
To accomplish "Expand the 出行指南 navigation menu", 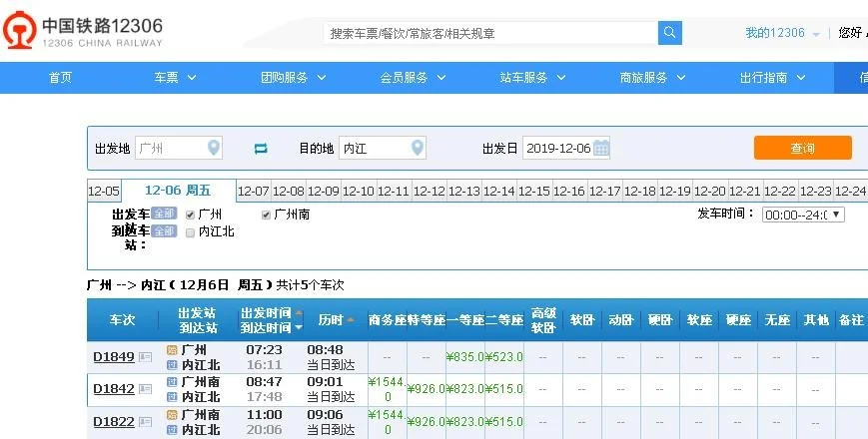I will click(773, 78).
